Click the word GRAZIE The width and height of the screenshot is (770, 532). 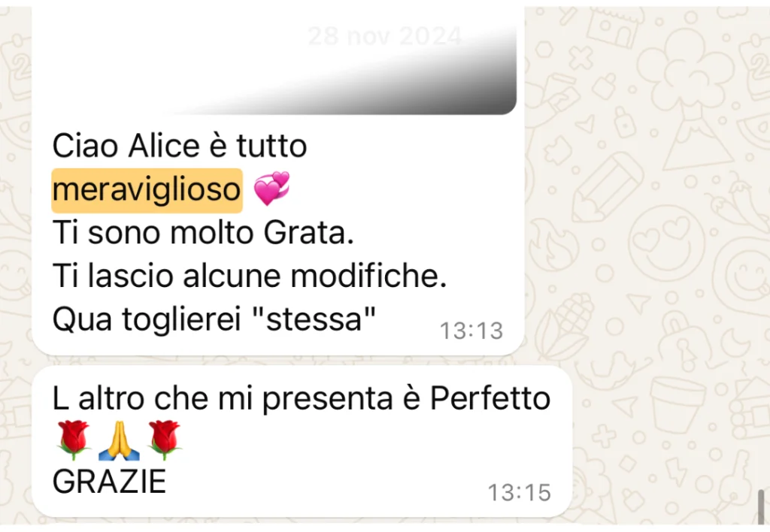click(x=110, y=482)
